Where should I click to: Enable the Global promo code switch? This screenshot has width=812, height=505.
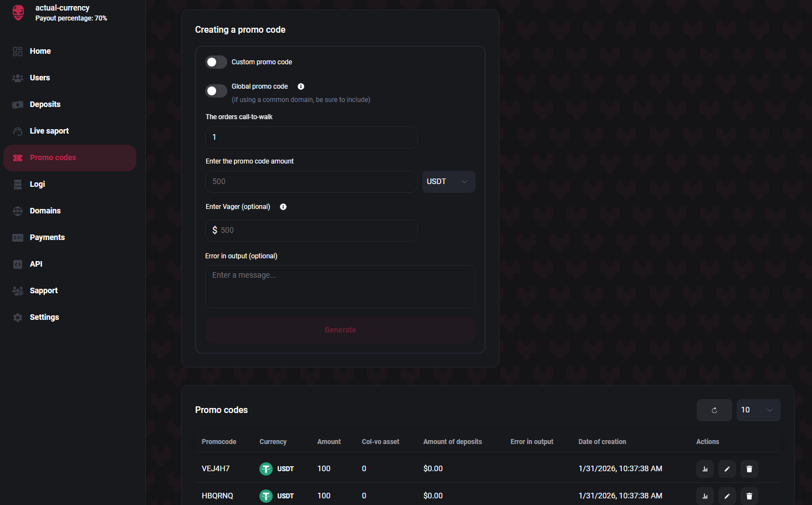click(x=216, y=91)
